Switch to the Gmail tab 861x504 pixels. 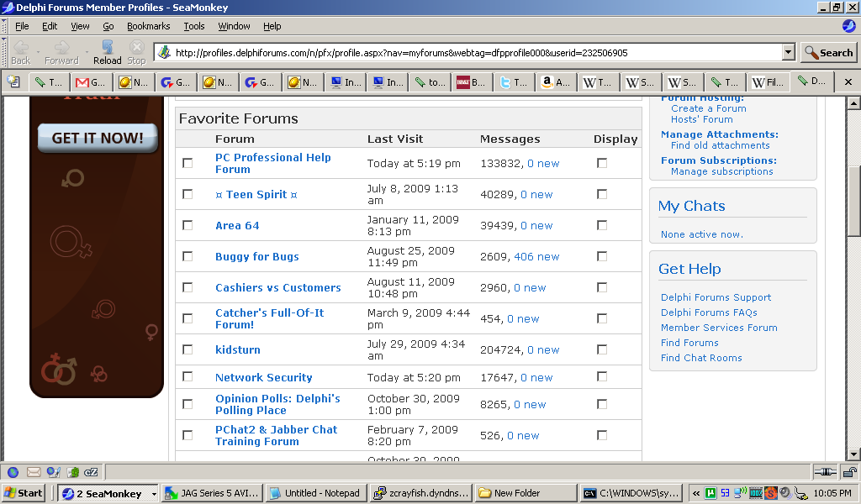[x=91, y=82]
